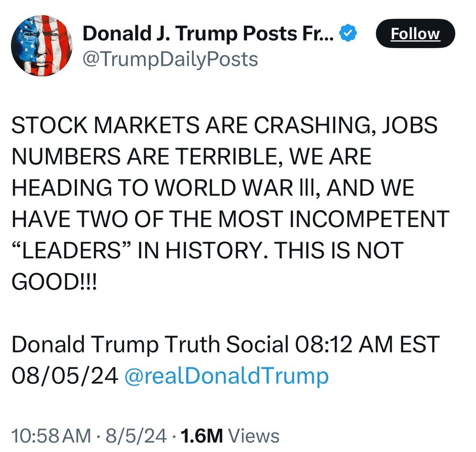
Task: Click the word INCOMPETENT in the post
Action: (x=370, y=219)
